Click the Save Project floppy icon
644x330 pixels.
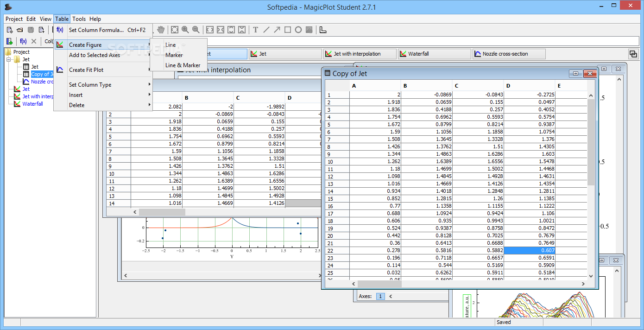point(31,30)
